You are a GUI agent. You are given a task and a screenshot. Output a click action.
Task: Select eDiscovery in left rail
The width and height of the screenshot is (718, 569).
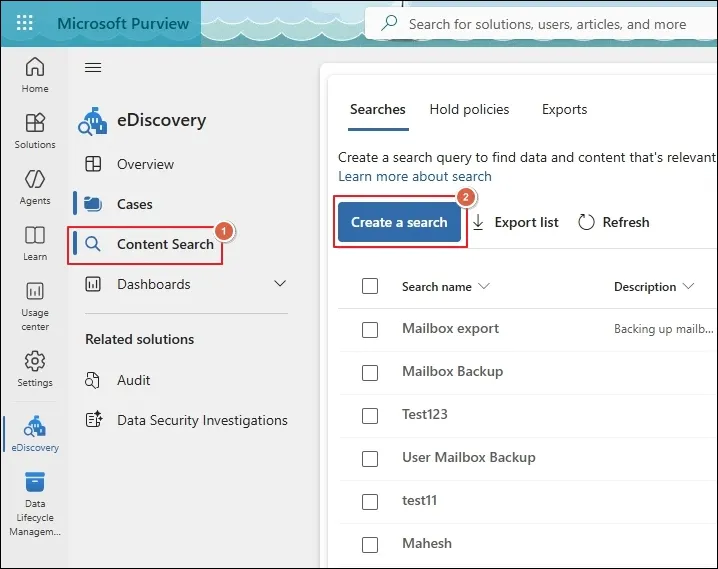35,434
